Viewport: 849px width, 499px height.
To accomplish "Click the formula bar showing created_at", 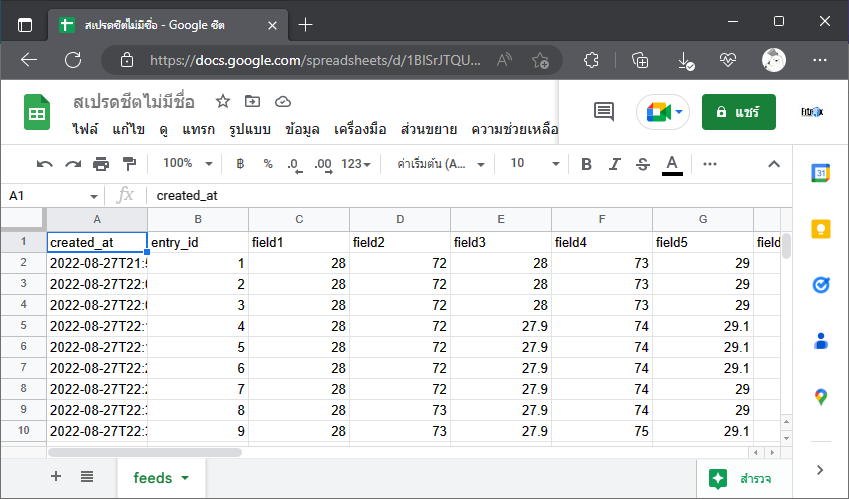I will (469, 196).
